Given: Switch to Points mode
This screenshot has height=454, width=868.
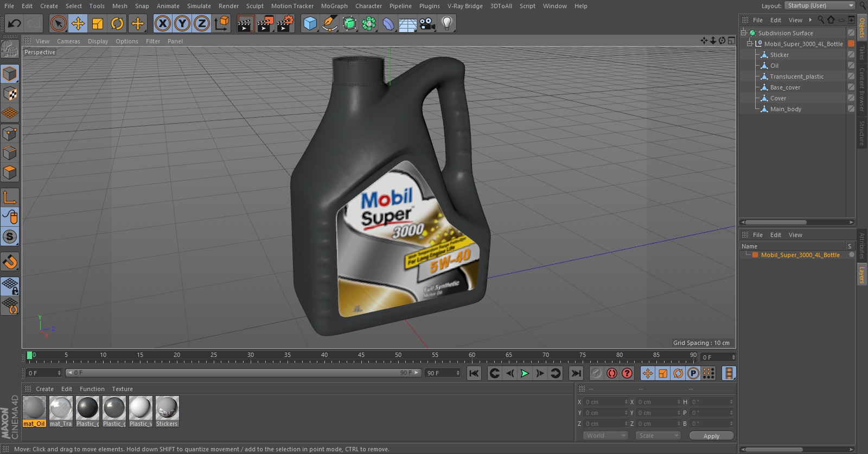Looking at the screenshot, I should click(10, 133).
